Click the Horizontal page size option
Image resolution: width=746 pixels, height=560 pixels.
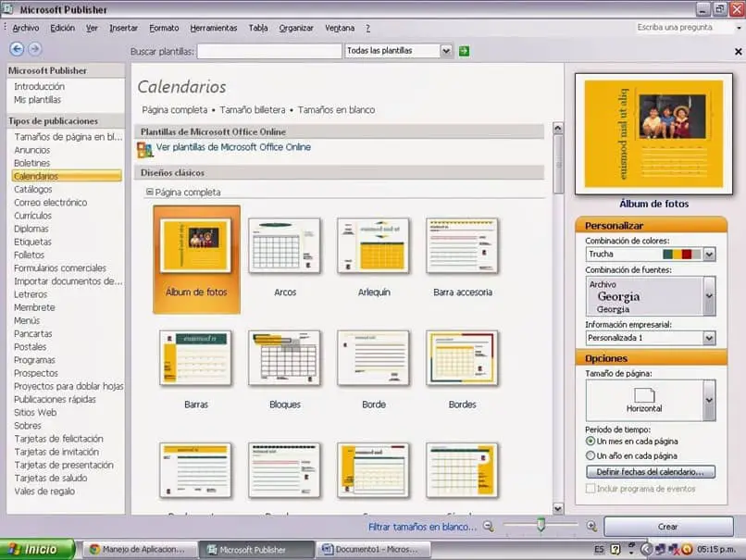click(644, 400)
